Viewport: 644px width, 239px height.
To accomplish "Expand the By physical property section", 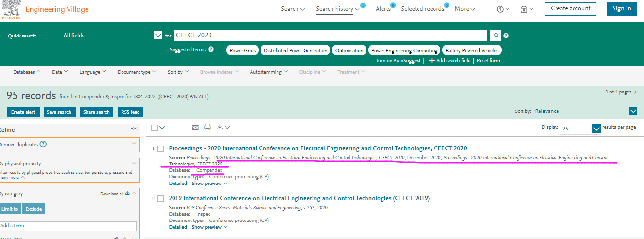I will point(135,164).
